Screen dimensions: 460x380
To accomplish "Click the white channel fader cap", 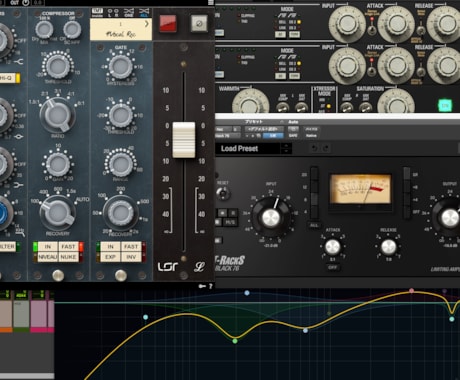I will pos(184,140).
